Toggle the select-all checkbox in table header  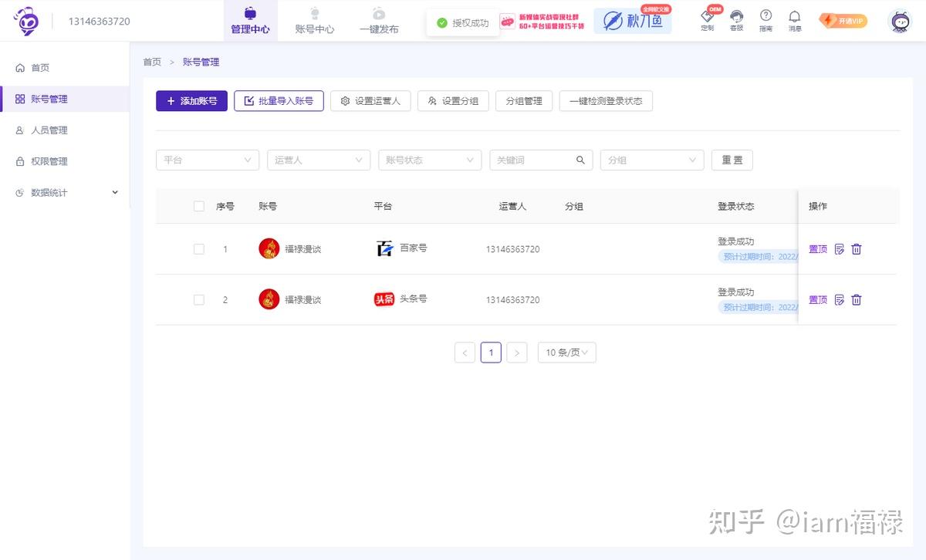[x=199, y=206]
